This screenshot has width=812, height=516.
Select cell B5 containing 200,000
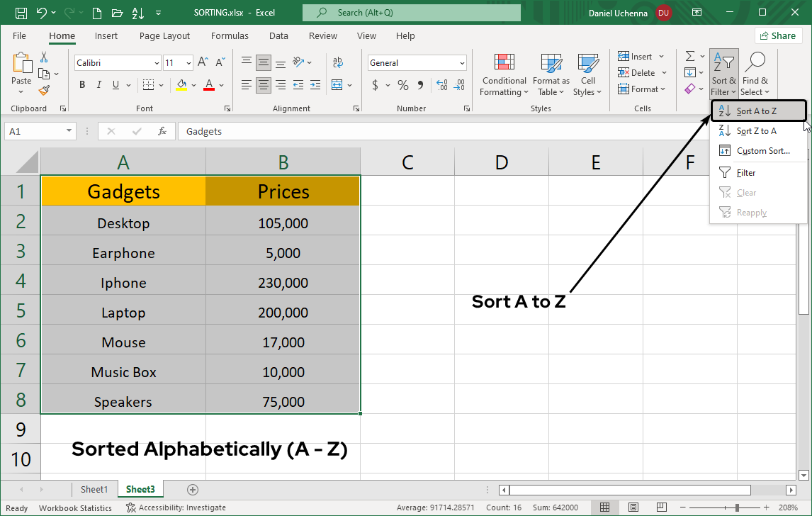(283, 313)
